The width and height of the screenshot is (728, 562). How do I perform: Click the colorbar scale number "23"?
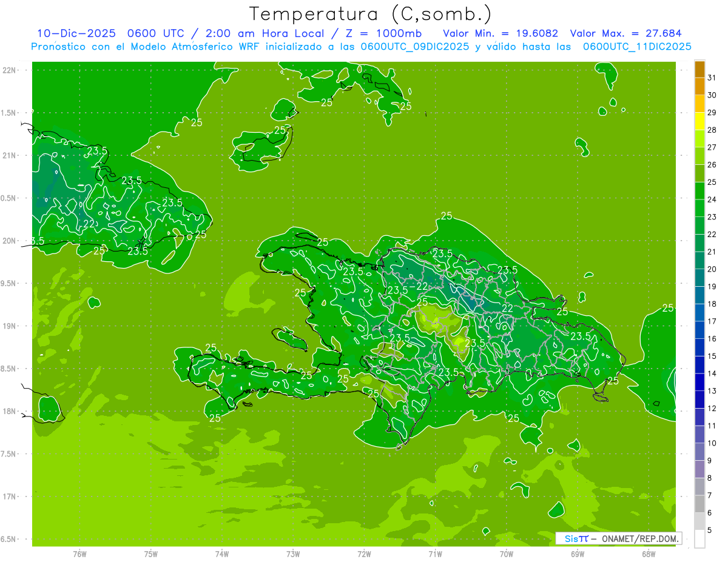click(x=712, y=217)
